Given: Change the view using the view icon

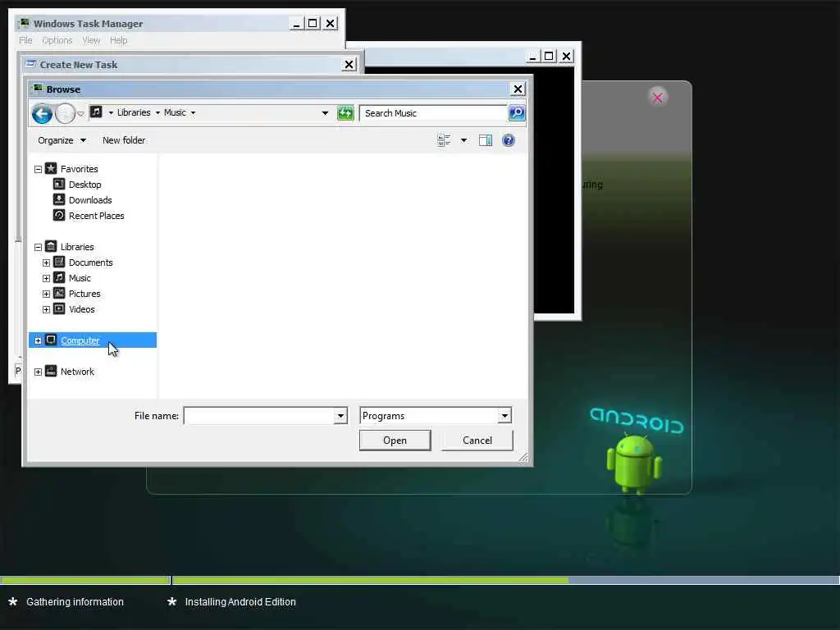Looking at the screenshot, I should coord(444,140).
